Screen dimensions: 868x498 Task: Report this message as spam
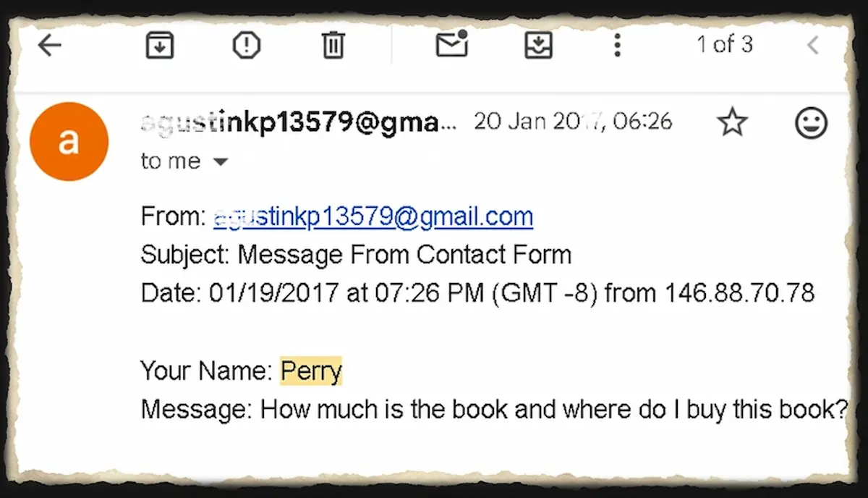click(x=246, y=46)
